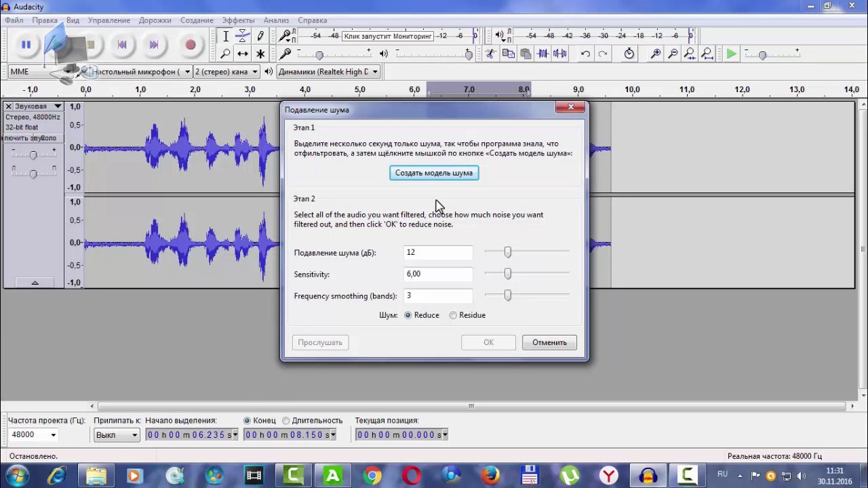
Task: Click the Cut scissors icon
Action: pyautogui.click(x=490, y=54)
